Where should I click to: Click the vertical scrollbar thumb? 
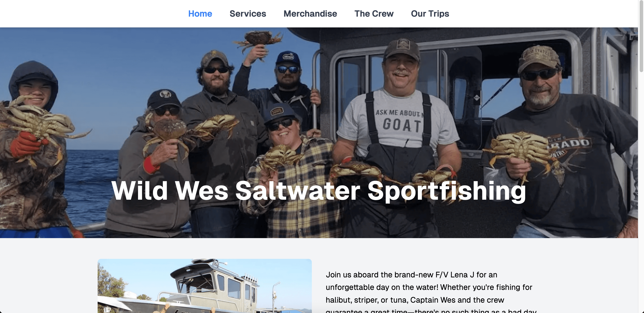pos(641,36)
